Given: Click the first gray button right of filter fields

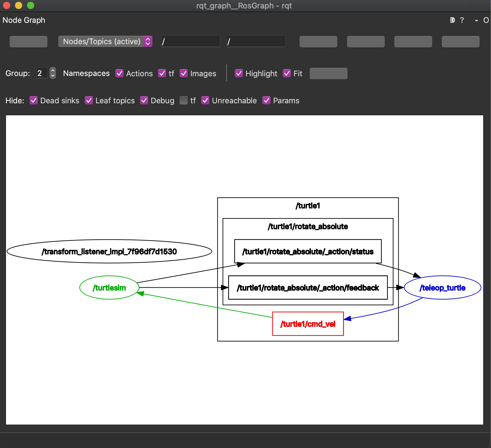Looking at the screenshot, I should coord(318,41).
